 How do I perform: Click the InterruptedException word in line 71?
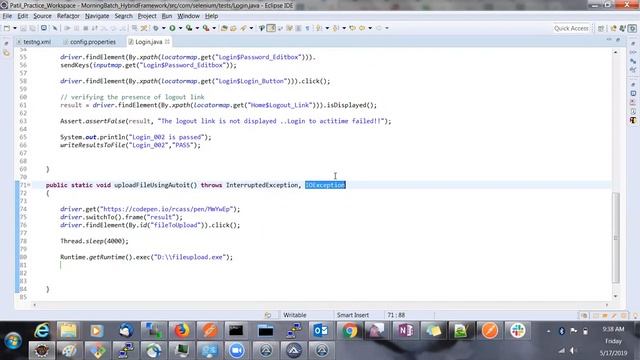click(x=262, y=185)
